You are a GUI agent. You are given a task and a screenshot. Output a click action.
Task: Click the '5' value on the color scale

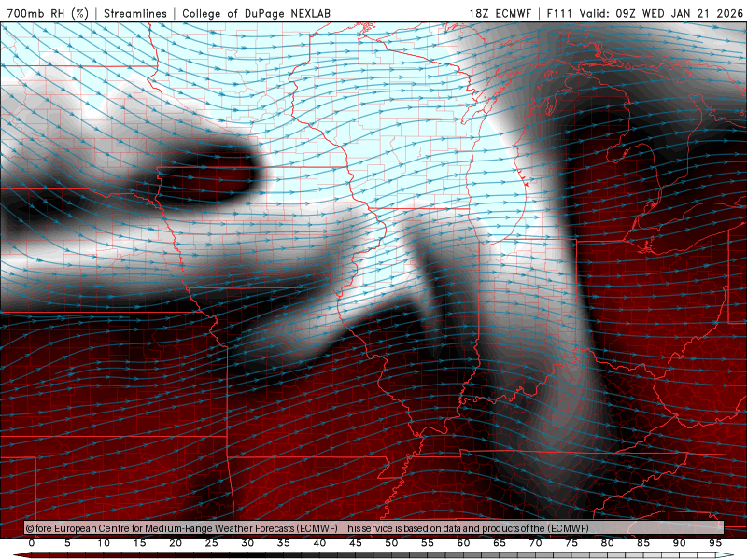67,543
